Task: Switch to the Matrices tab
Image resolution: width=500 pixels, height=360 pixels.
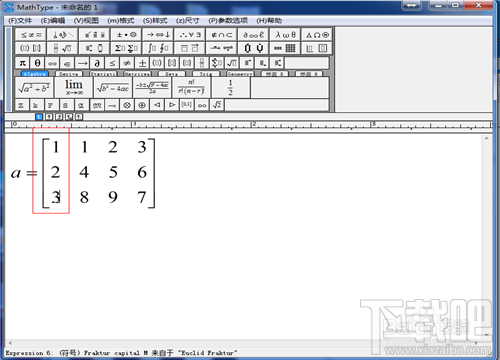Action: pyautogui.click(x=137, y=74)
